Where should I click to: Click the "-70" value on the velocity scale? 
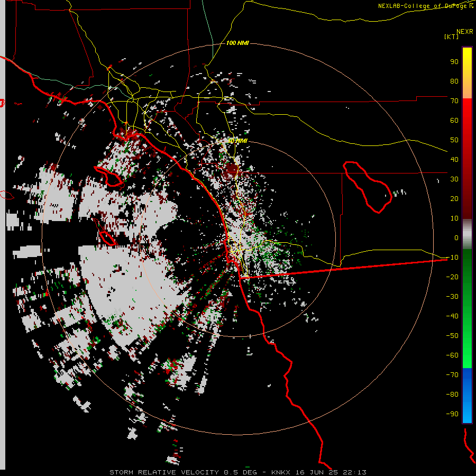pos(452,375)
